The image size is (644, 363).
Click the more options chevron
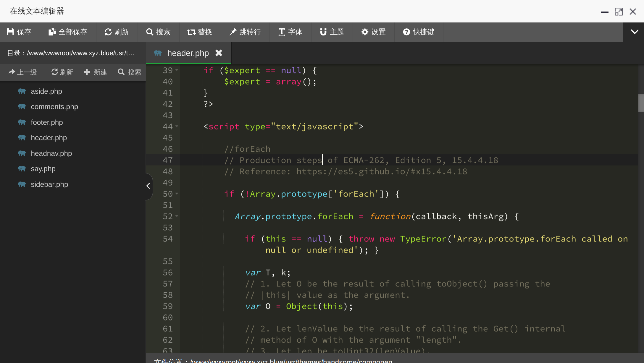tap(634, 31)
